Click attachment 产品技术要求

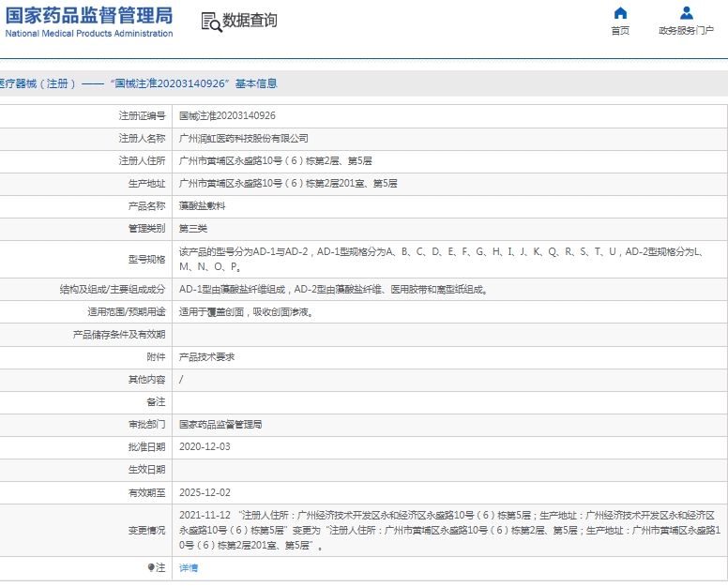click(x=206, y=357)
